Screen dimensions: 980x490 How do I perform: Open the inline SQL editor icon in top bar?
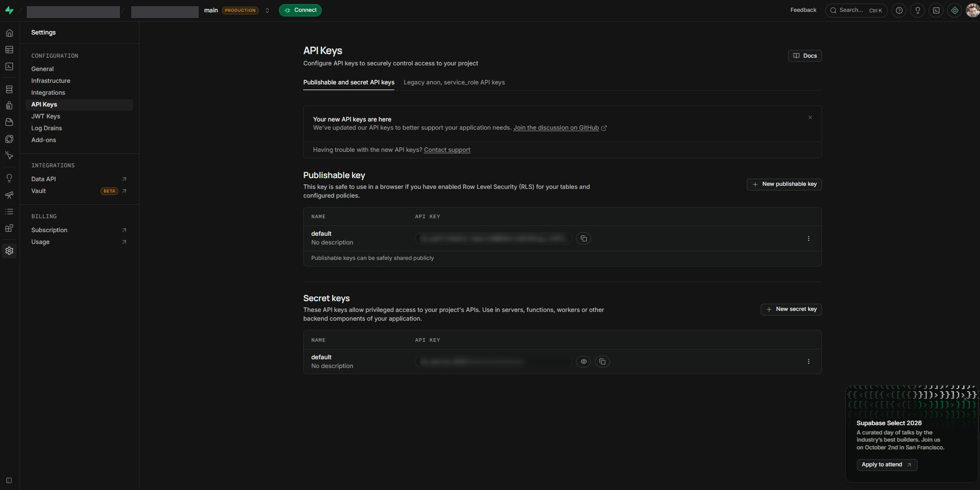pos(936,10)
